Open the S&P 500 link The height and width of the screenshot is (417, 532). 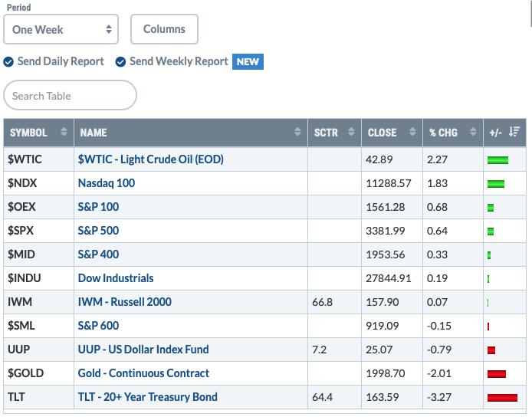point(98,231)
